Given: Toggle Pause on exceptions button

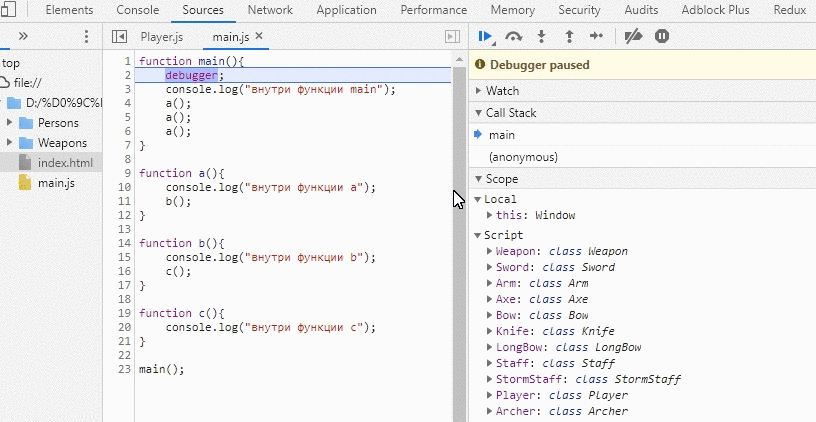Looking at the screenshot, I should tap(661, 36).
